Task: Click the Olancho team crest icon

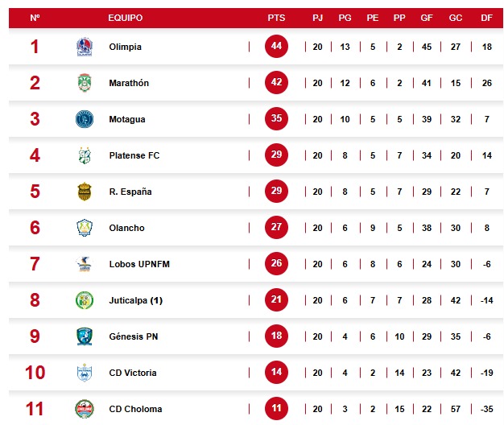Action: click(x=85, y=228)
